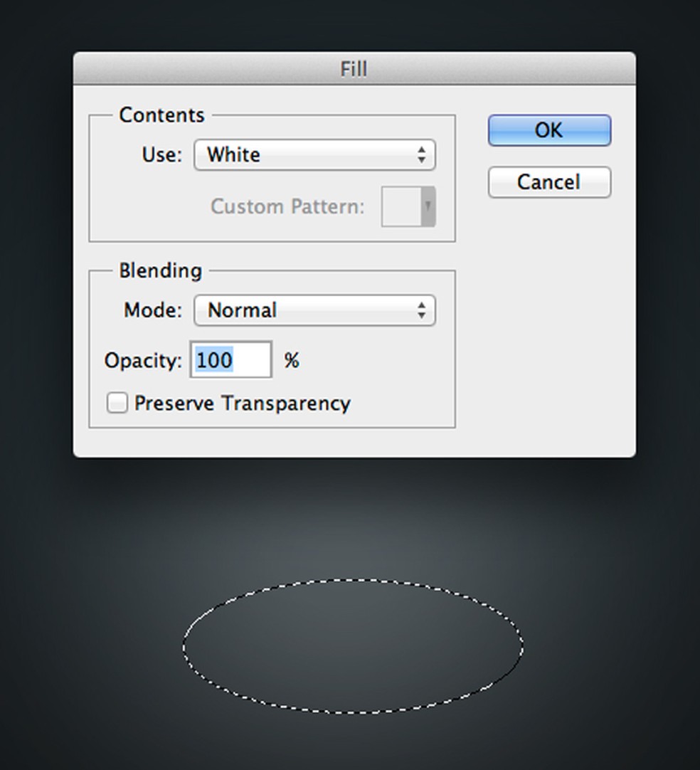Click the Mode label in Blending

pos(153,310)
